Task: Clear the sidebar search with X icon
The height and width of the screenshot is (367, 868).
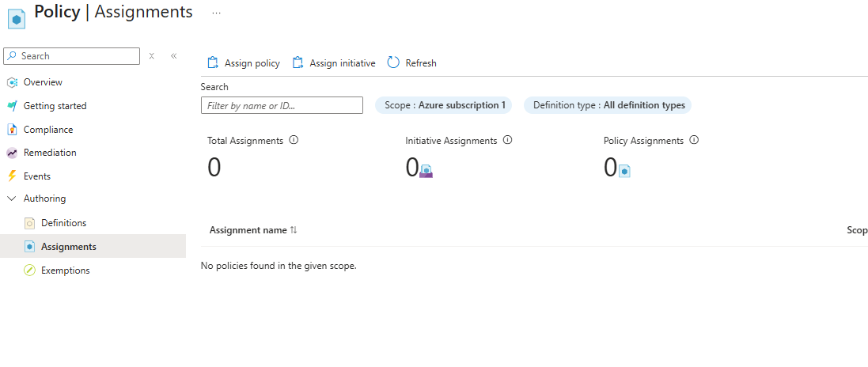Action: point(152,56)
